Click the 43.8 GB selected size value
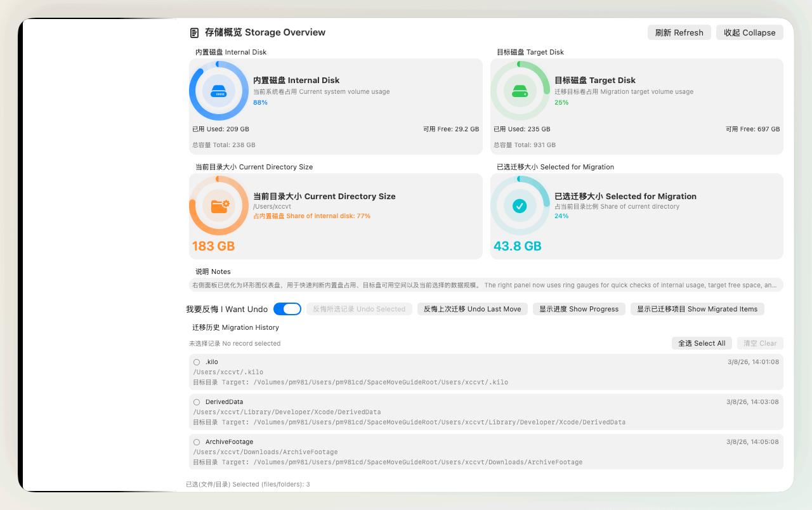812x510 pixels. click(517, 246)
